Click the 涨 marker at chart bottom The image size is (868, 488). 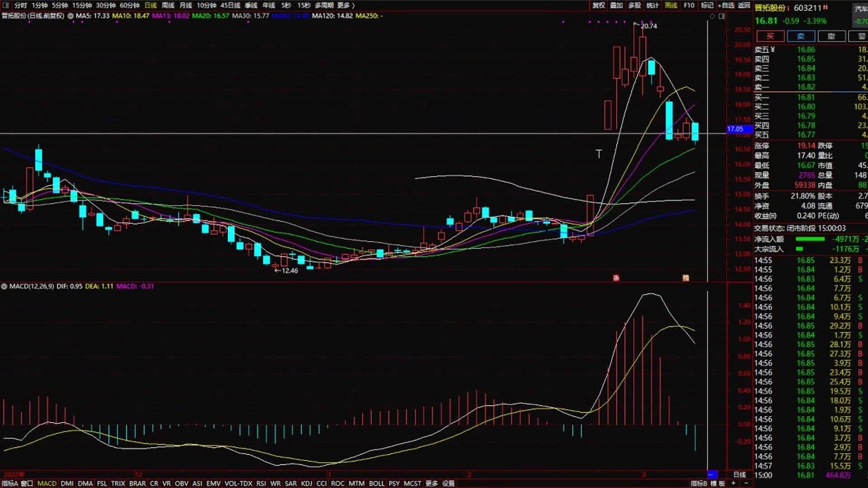(x=616, y=278)
